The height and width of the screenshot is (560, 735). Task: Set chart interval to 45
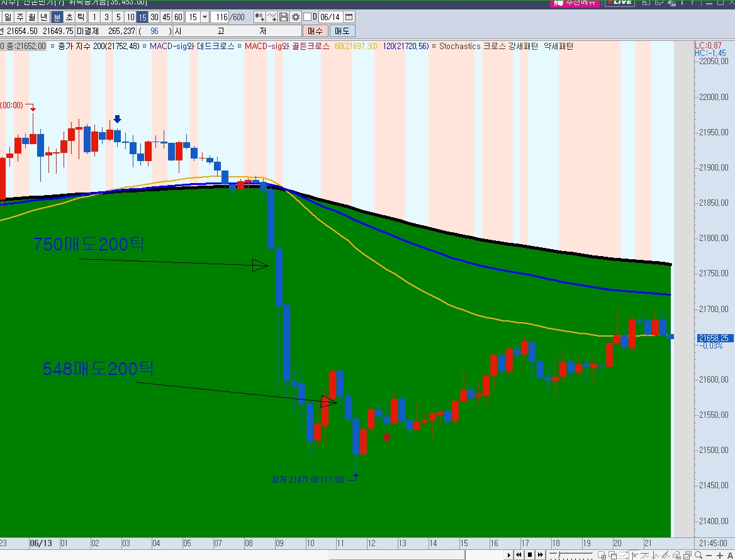point(166,18)
